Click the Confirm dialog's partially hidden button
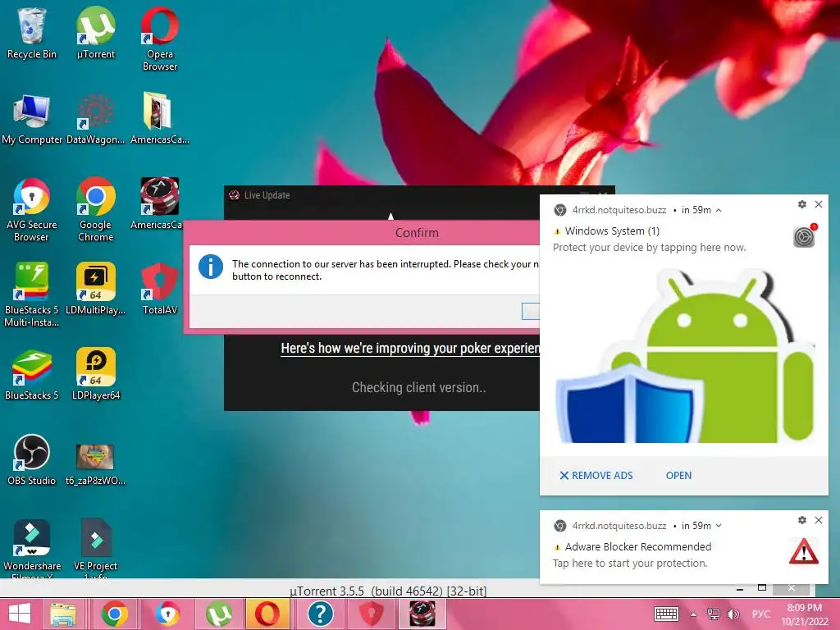 pos(531,311)
